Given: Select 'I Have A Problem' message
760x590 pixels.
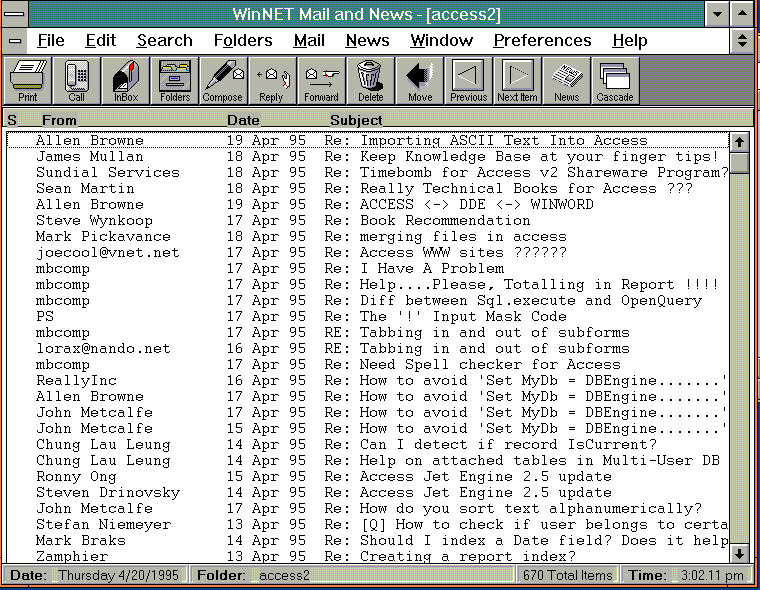Looking at the screenshot, I should (x=367, y=268).
